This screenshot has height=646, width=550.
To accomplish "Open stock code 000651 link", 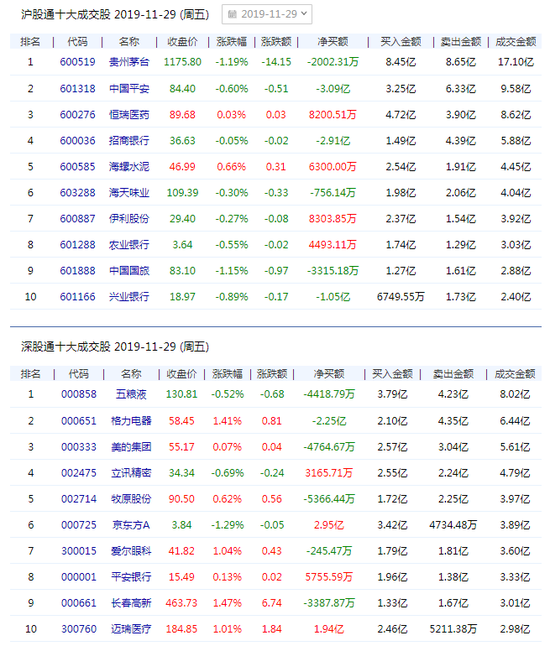I will pyautogui.click(x=79, y=421).
